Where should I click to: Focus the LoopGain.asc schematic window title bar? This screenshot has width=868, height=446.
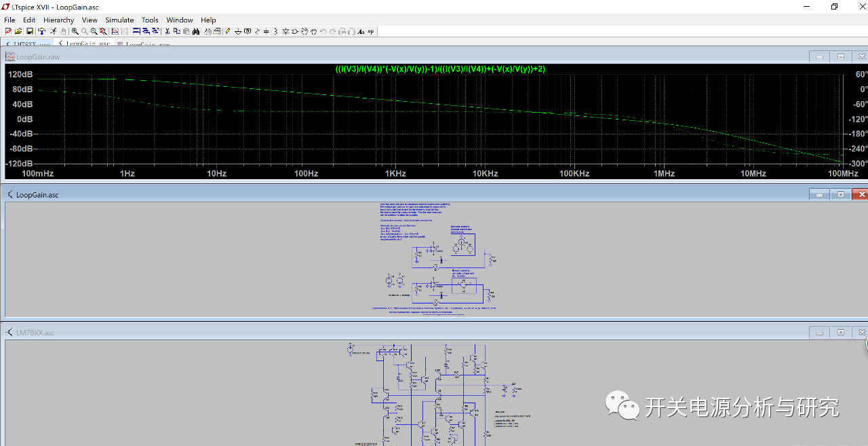coord(407,195)
